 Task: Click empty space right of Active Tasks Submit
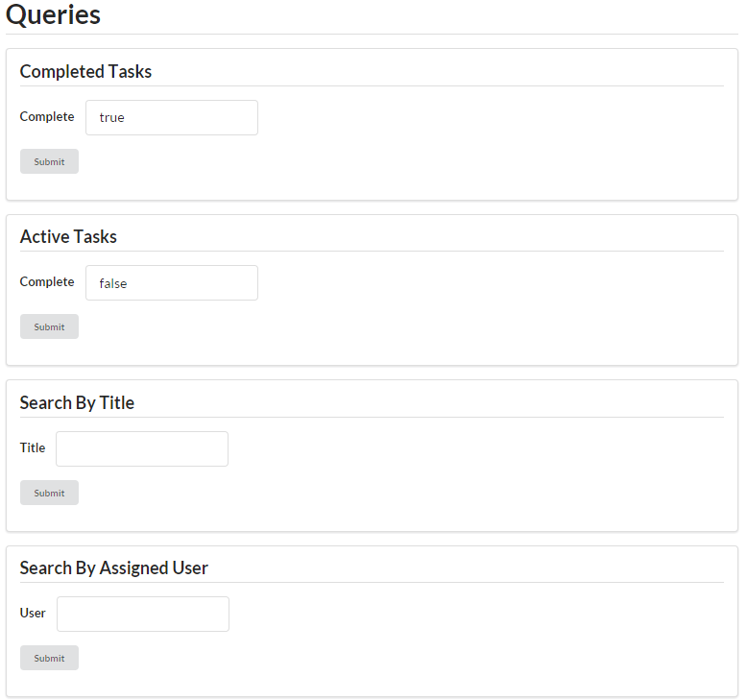coord(384,326)
